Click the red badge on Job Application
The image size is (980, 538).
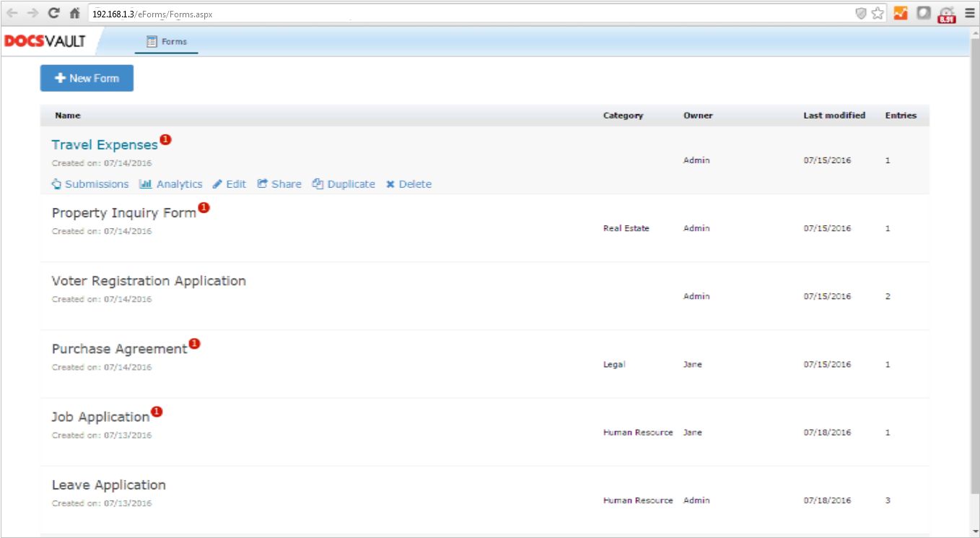point(157,412)
